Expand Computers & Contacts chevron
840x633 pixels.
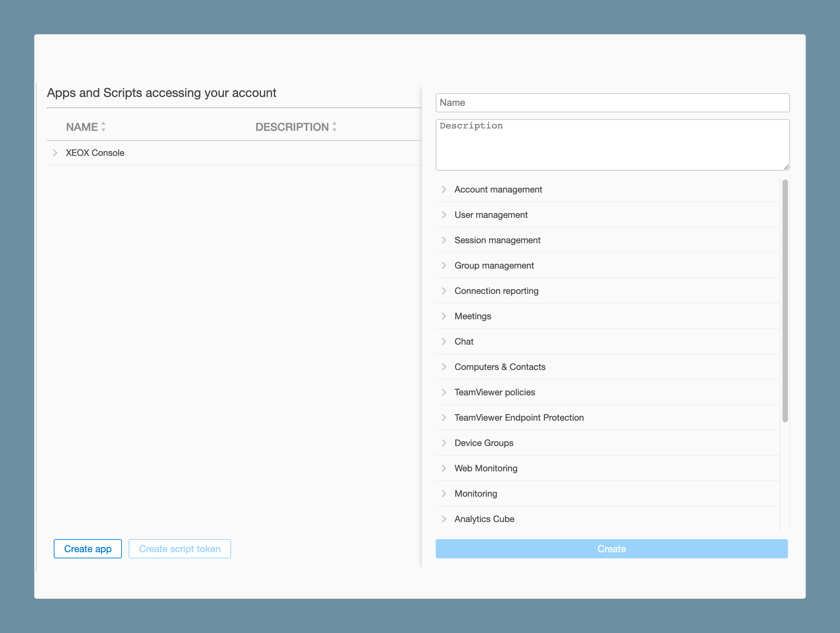click(444, 367)
